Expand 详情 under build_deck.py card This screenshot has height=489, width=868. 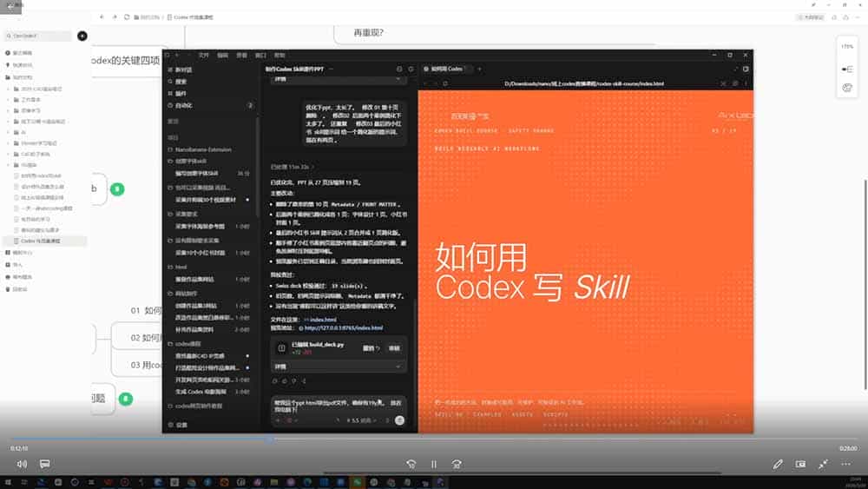339,367
